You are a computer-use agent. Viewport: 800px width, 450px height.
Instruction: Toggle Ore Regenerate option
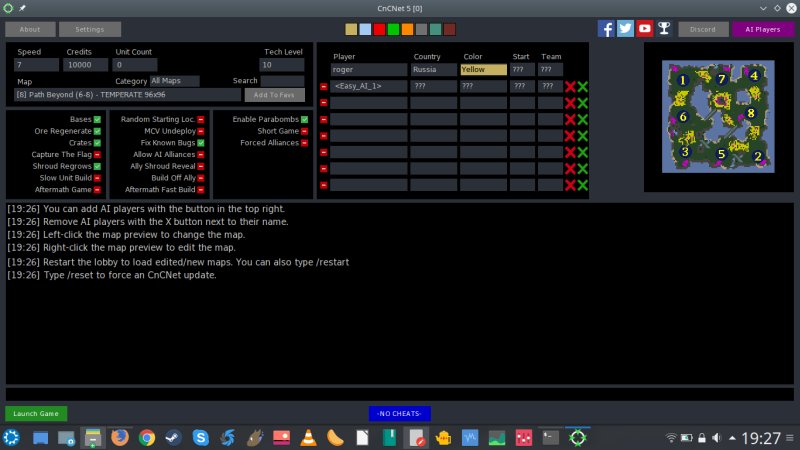(97, 131)
